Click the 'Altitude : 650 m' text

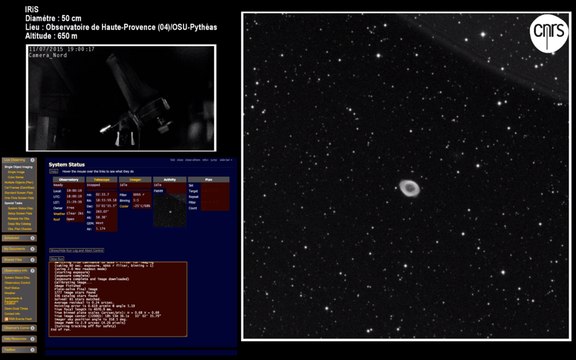(51, 36)
